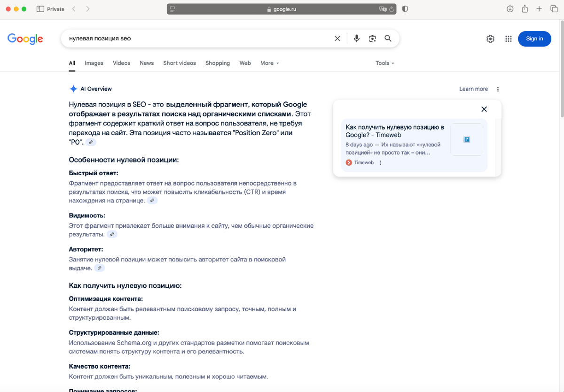Clear the search query with the X
The height and width of the screenshot is (392, 564).
[x=337, y=38]
